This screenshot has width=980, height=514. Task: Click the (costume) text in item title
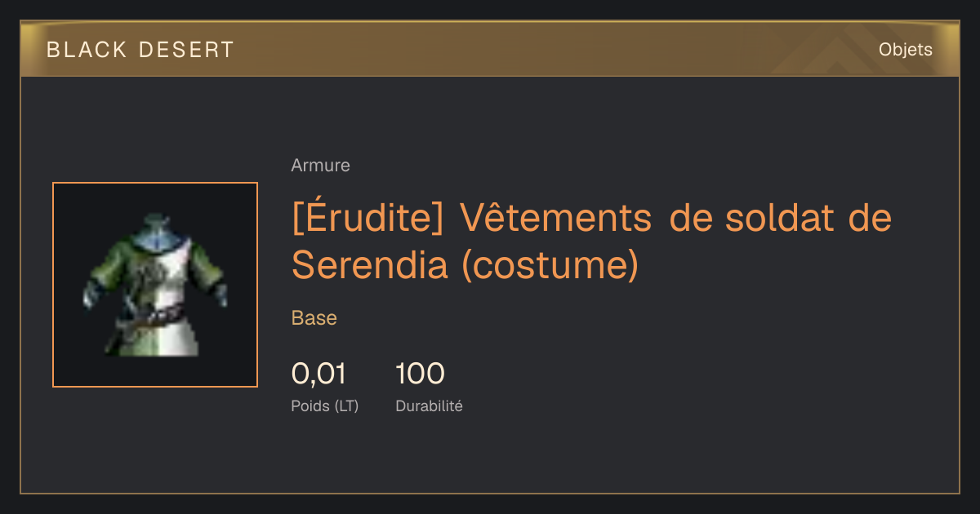click(550, 265)
